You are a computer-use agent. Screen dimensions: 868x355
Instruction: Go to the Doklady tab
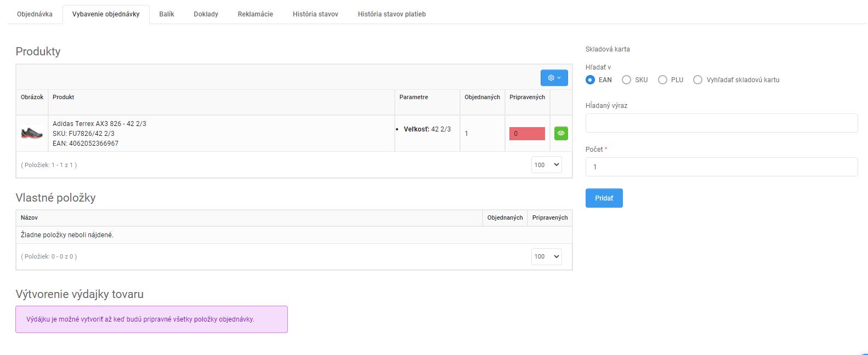click(x=206, y=14)
